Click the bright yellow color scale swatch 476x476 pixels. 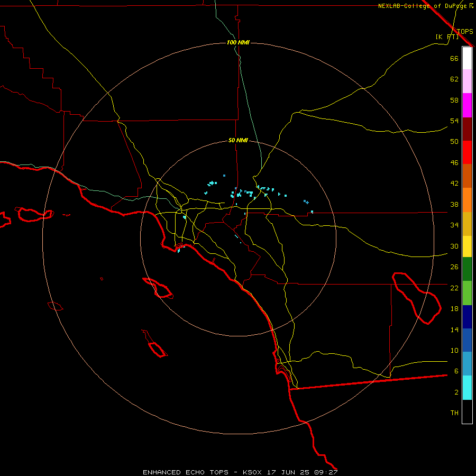[467, 246]
